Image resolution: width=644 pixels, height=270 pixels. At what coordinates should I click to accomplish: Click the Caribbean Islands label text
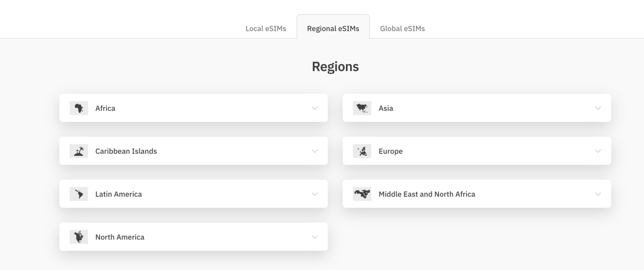click(126, 151)
